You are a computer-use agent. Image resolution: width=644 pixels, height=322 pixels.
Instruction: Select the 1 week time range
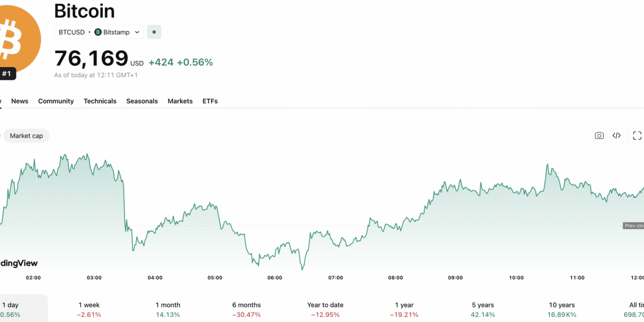tap(89, 310)
